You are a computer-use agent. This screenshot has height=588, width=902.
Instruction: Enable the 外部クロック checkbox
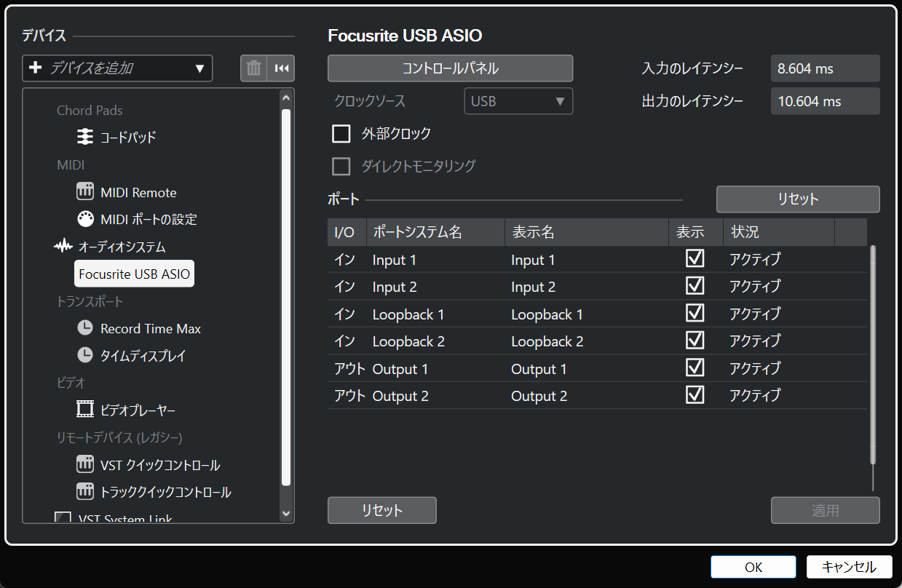point(341,134)
